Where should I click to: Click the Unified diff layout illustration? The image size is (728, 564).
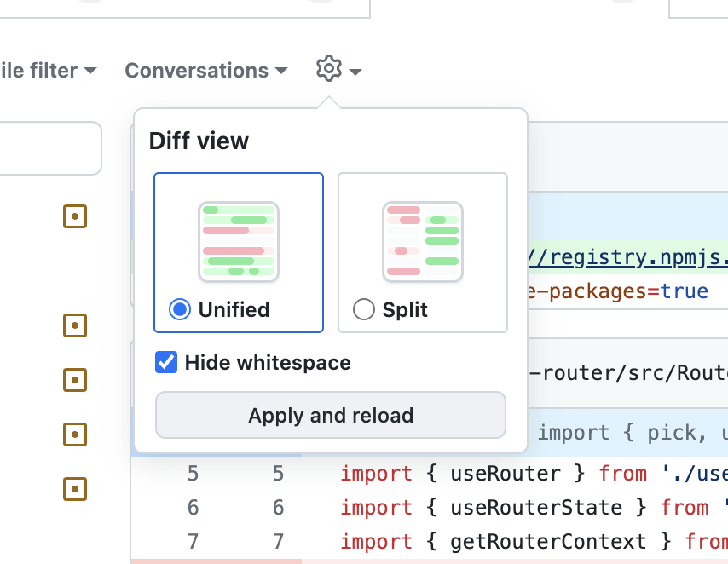[x=239, y=242]
